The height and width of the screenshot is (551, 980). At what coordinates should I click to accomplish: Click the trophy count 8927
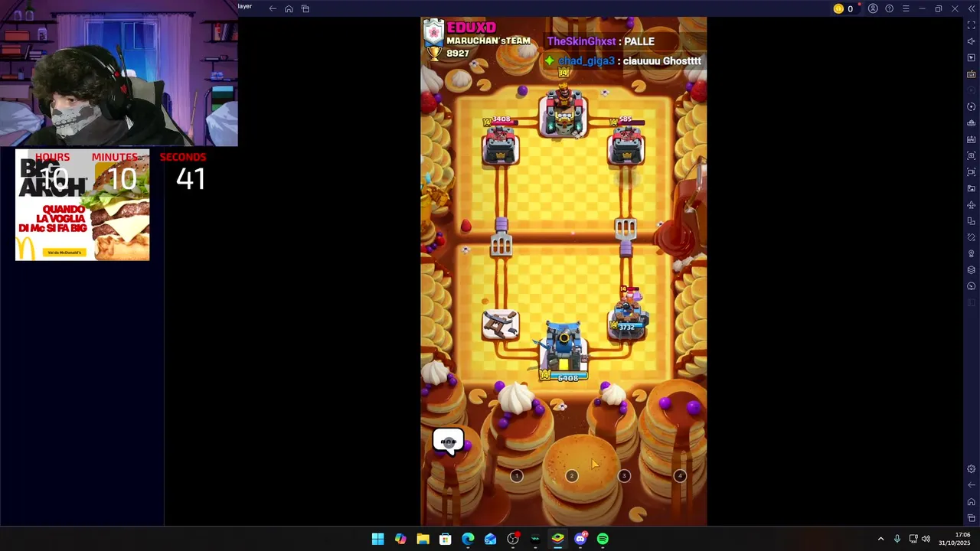pos(458,54)
